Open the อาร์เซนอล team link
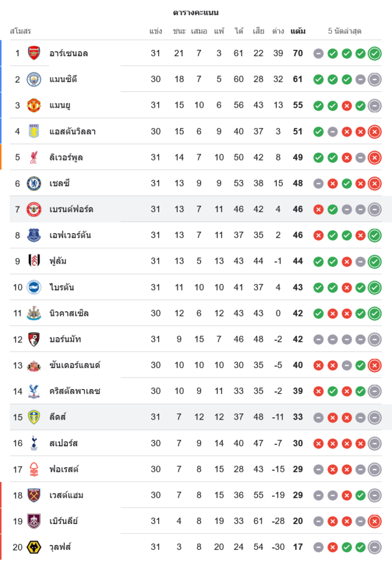 (69, 53)
